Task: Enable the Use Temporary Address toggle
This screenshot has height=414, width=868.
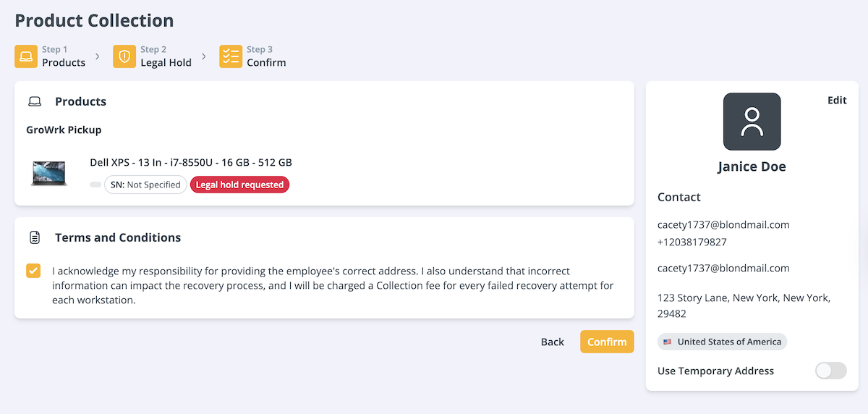Action: pyautogui.click(x=830, y=371)
